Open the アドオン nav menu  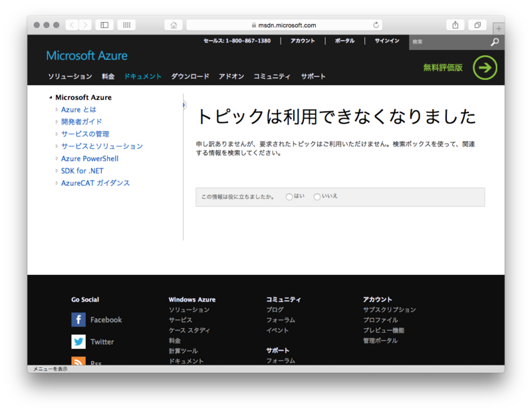[x=231, y=77]
